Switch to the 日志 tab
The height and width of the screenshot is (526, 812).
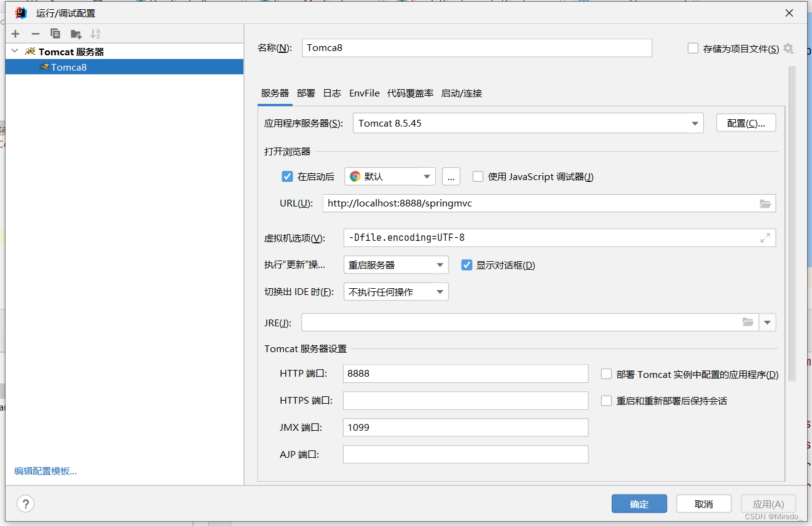coord(332,93)
